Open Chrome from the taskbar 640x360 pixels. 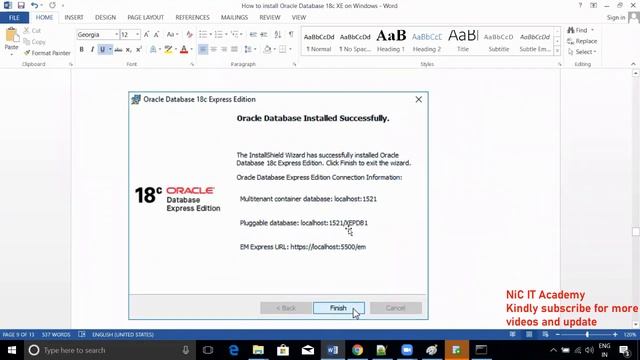[358, 350]
